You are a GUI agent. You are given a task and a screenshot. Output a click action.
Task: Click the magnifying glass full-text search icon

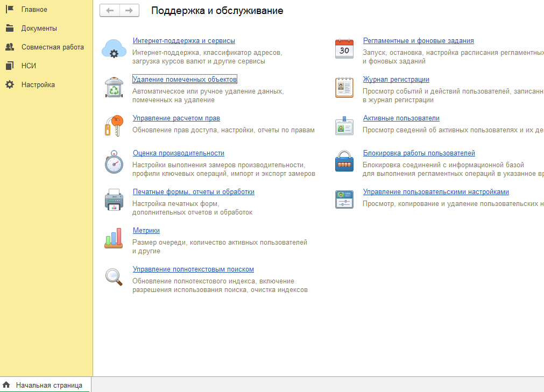tap(114, 277)
